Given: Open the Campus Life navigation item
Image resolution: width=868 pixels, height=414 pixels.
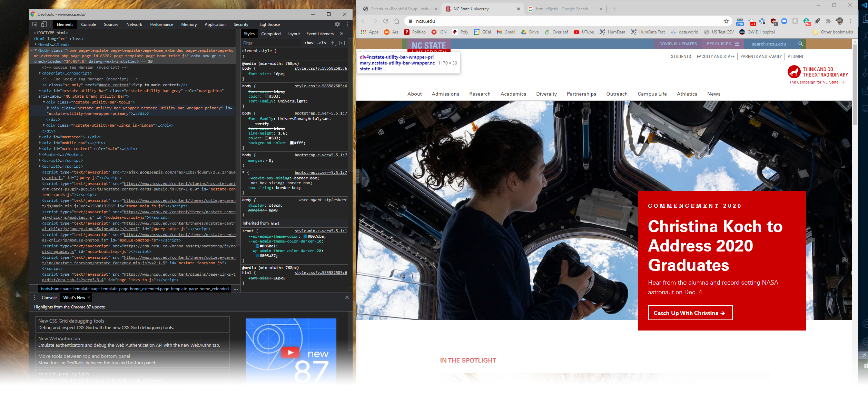Looking at the screenshot, I should pyautogui.click(x=652, y=94).
